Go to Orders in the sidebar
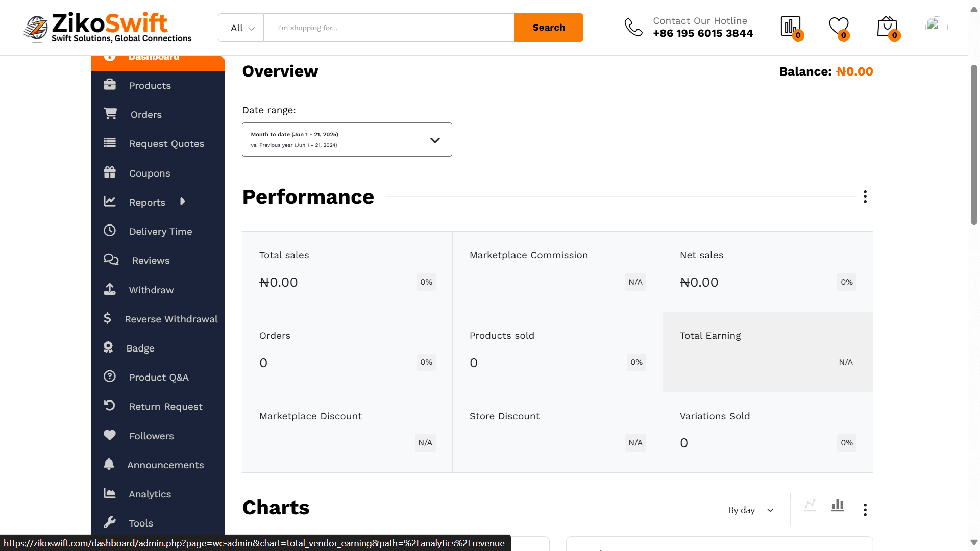Image resolution: width=980 pixels, height=551 pixels. coord(158,114)
